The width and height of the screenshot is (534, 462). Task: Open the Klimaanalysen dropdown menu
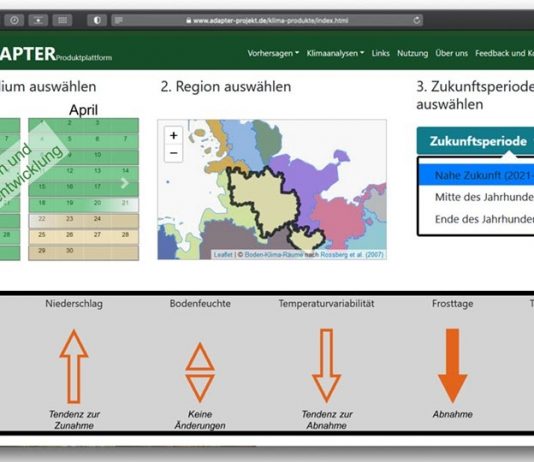coord(335,53)
